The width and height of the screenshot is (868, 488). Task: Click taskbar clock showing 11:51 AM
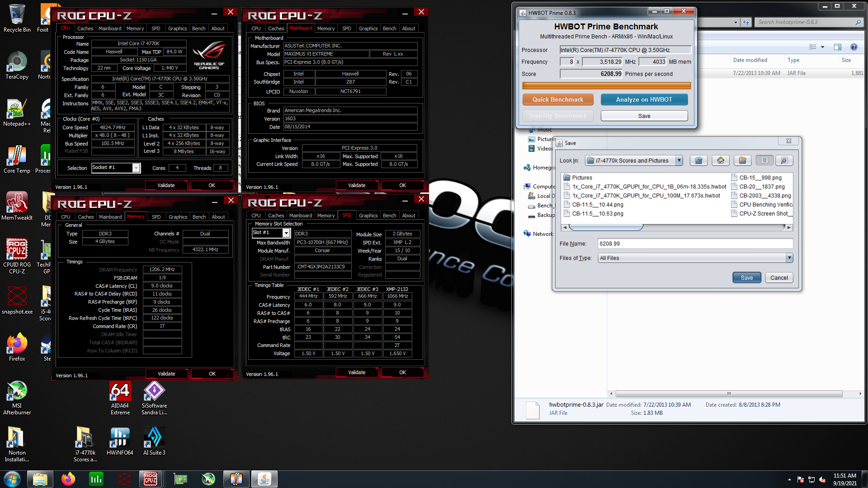click(x=845, y=479)
